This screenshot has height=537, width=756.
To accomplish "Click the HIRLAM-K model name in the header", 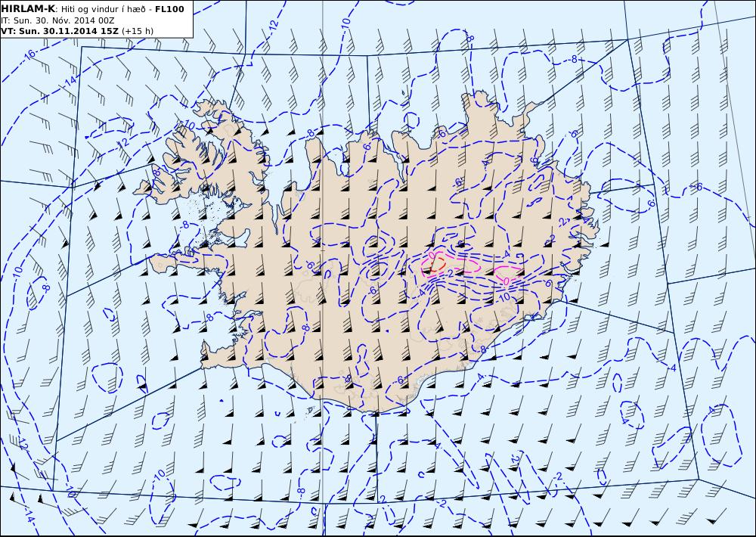I will coord(29,8).
